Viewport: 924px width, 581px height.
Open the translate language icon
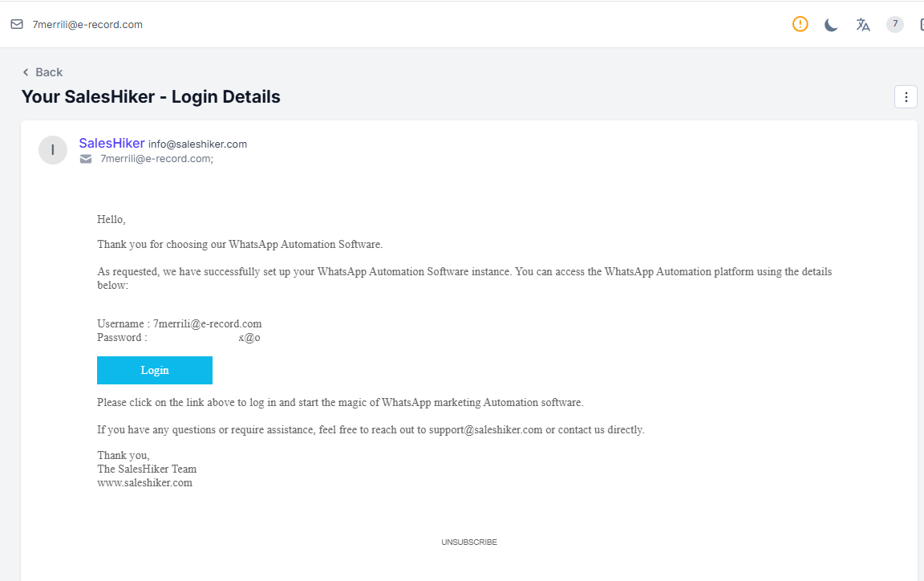pos(863,25)
